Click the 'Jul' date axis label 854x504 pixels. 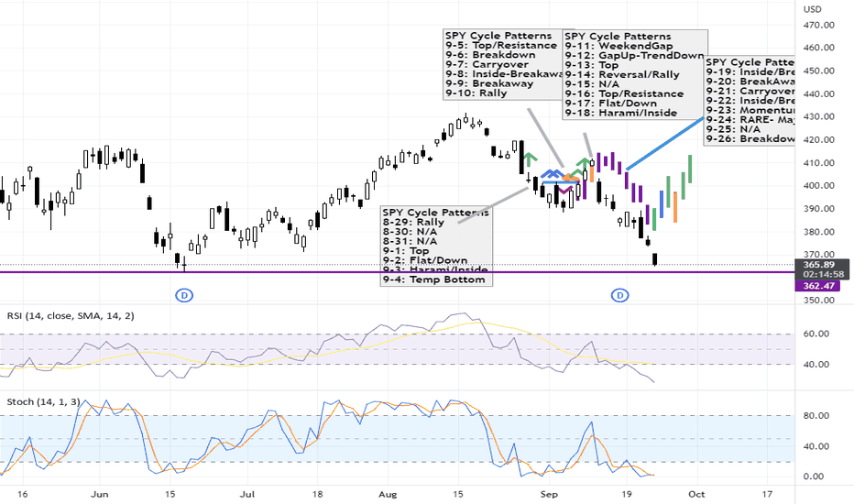tap(247, 494)
